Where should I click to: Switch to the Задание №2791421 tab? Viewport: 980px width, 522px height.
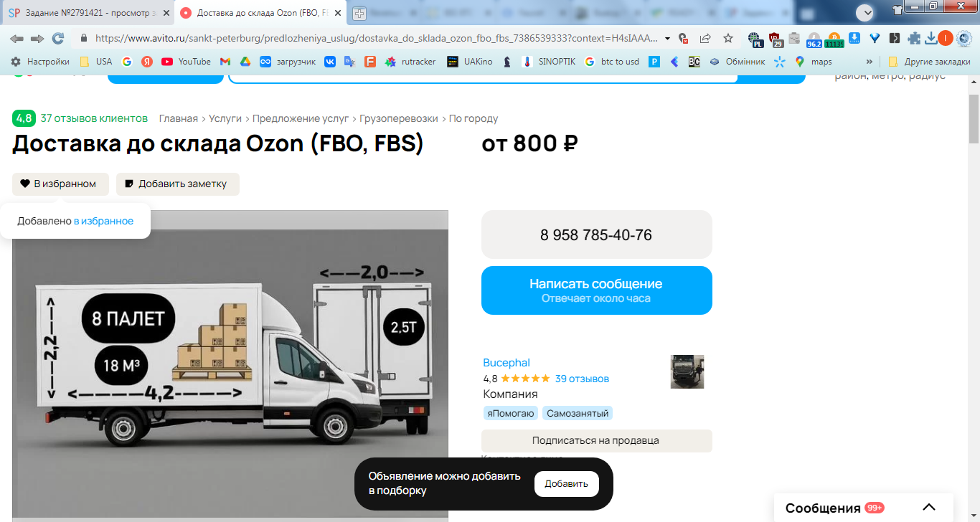tap(88, 13)
